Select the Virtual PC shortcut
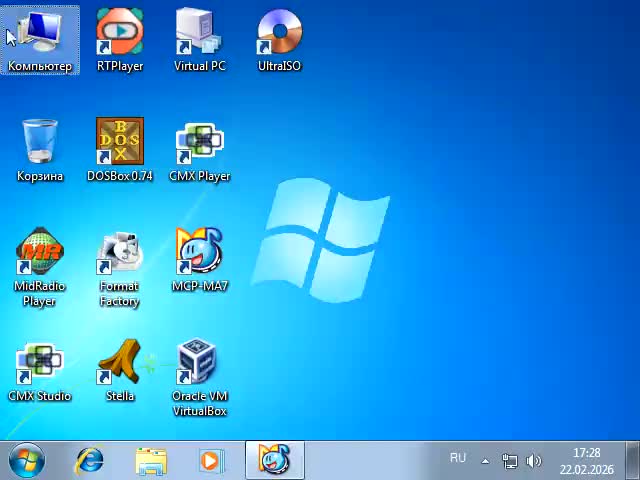The height and width of the screenshot is (480, 640). coord(200,34)
